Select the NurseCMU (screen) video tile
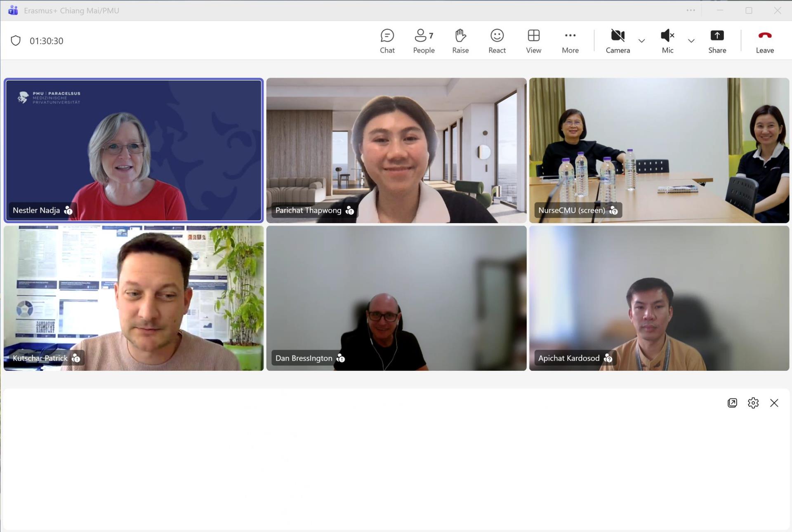The width and height of the screenshot is (792, 532). click(659, 150)
